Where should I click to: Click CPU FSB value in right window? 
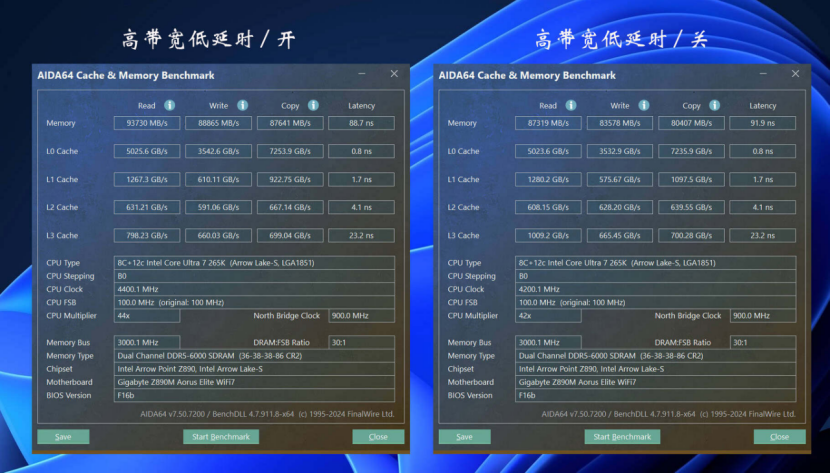[x=655, y=302]
